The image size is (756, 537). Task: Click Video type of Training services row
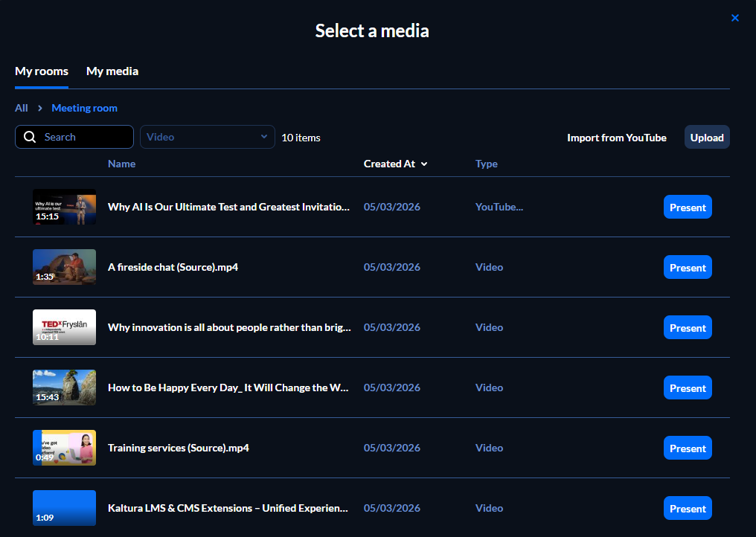pos(489,448)
